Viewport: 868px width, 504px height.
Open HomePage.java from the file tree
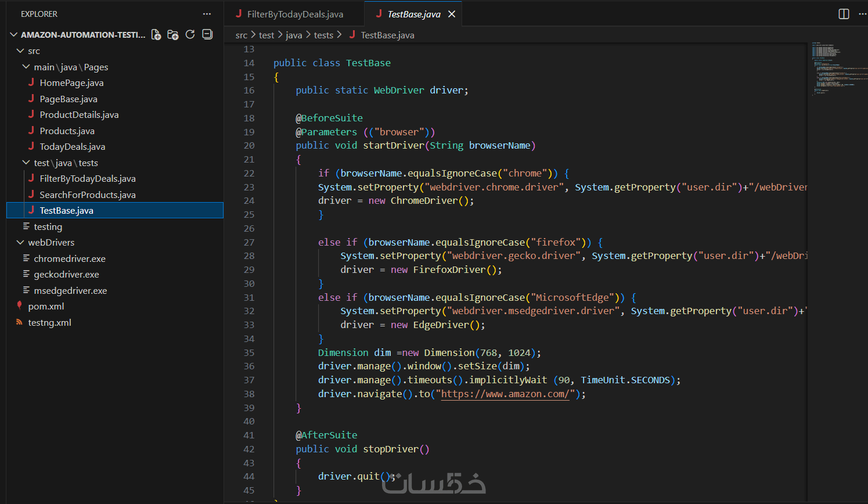point(71,83)
